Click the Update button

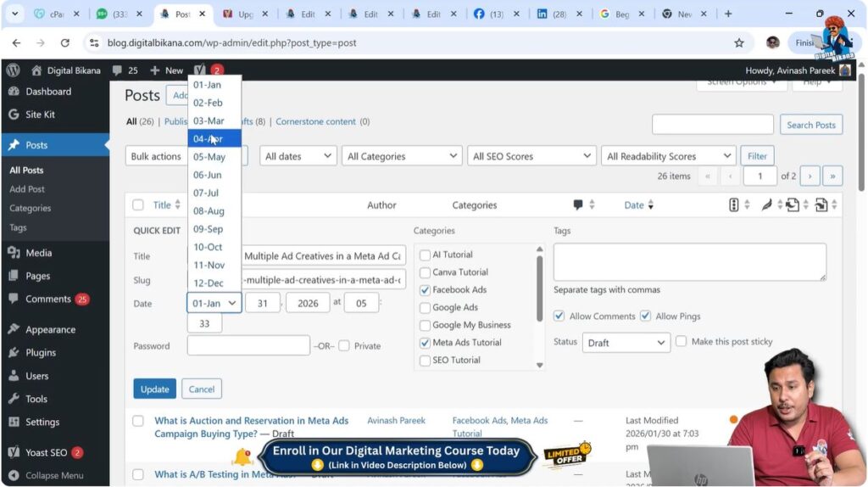(x=154, y=389)
